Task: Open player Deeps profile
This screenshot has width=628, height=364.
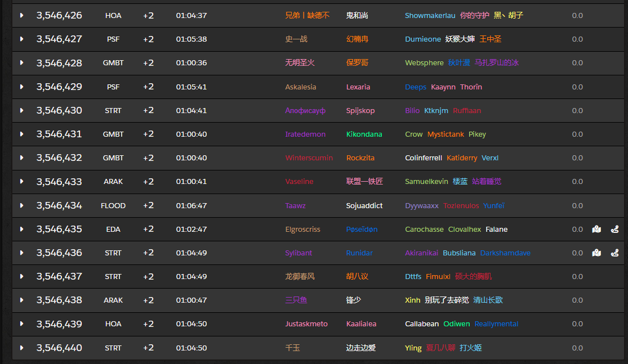Action: 416,87
